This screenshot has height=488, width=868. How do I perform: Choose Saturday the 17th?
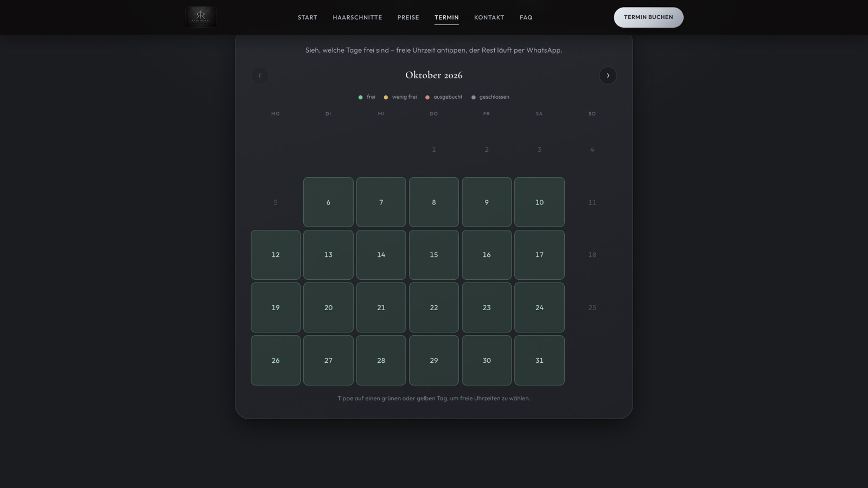point(539,255)
